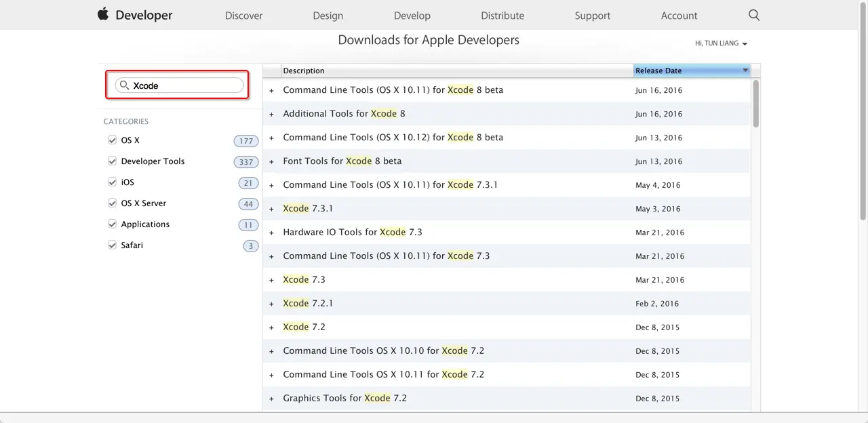Click the 177 count badge for OS X
868x423 pixels.
246,141
